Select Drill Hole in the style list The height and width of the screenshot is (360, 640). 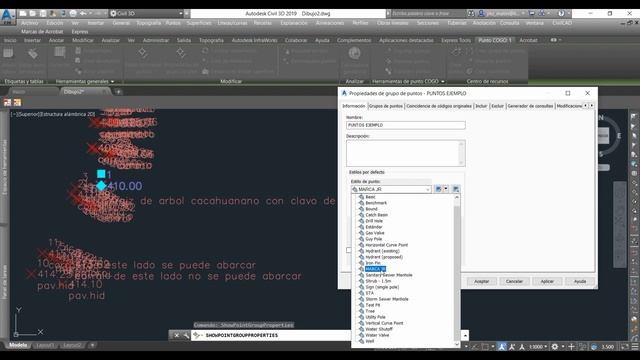374,221
